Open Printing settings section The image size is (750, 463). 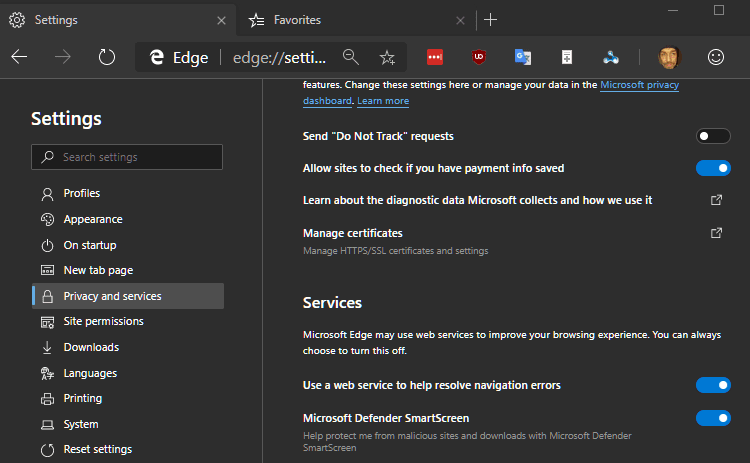(x=127, y=398)
